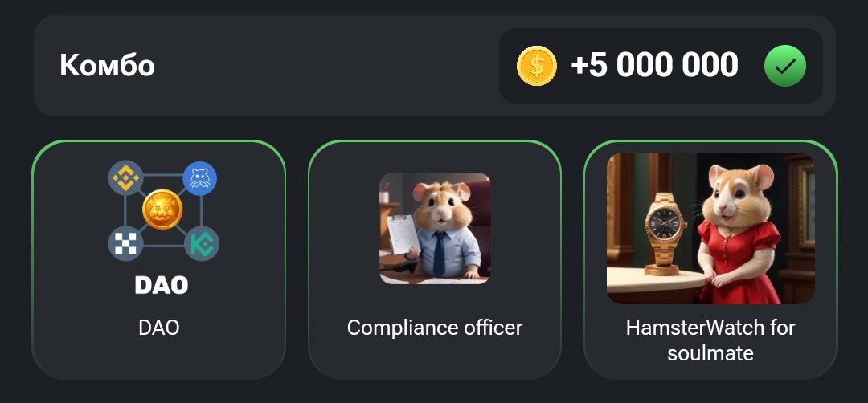
Task: Click the reward pill with coin and check
Action: 661,66
